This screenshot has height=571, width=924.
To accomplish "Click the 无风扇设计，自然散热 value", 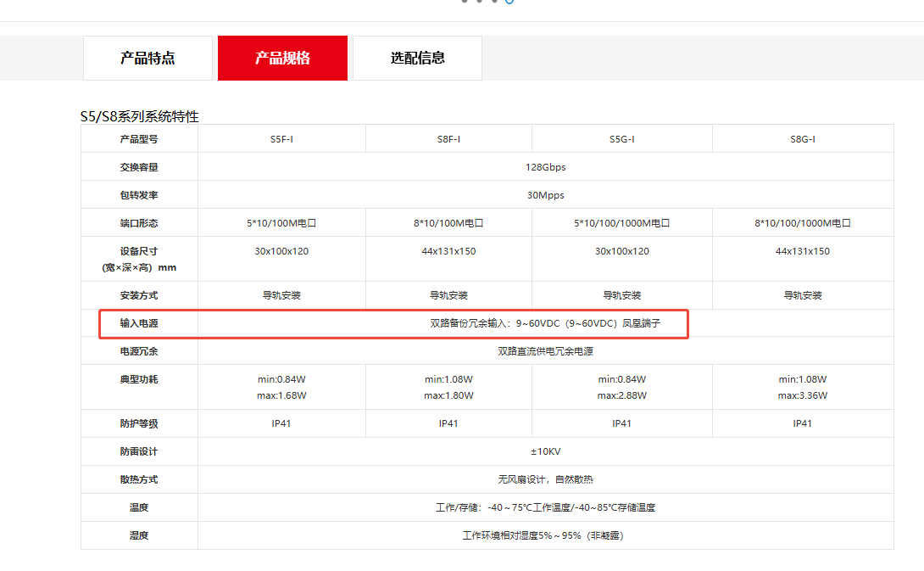I will tap(546, 479).
